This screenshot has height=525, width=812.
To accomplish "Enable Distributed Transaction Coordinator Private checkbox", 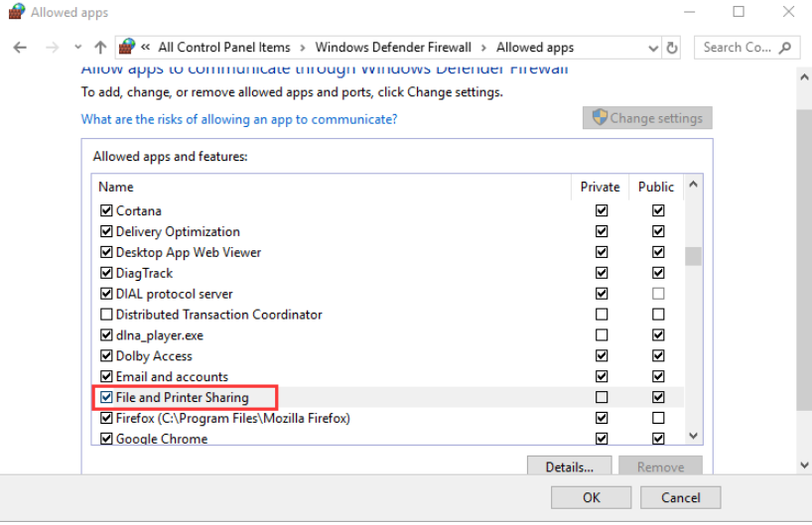I will point(602,315).
